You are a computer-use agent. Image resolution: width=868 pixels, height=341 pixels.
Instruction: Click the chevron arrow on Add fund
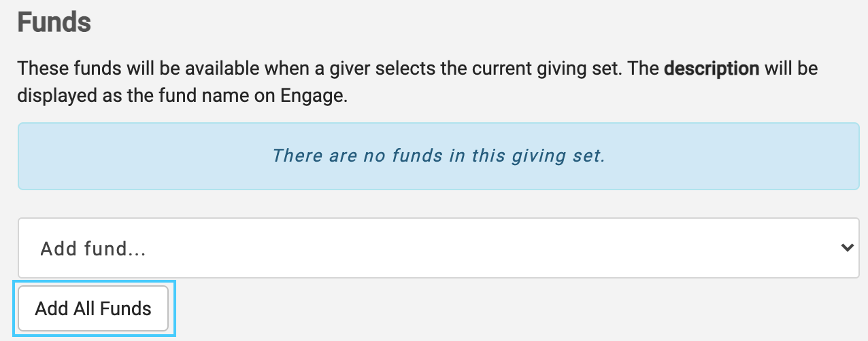click(x=847, y=248)
